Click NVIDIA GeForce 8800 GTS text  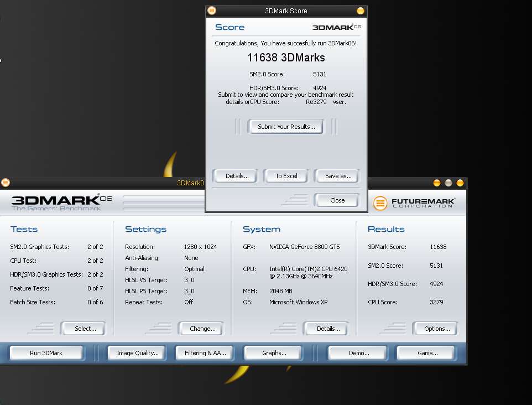click(304, 247)
